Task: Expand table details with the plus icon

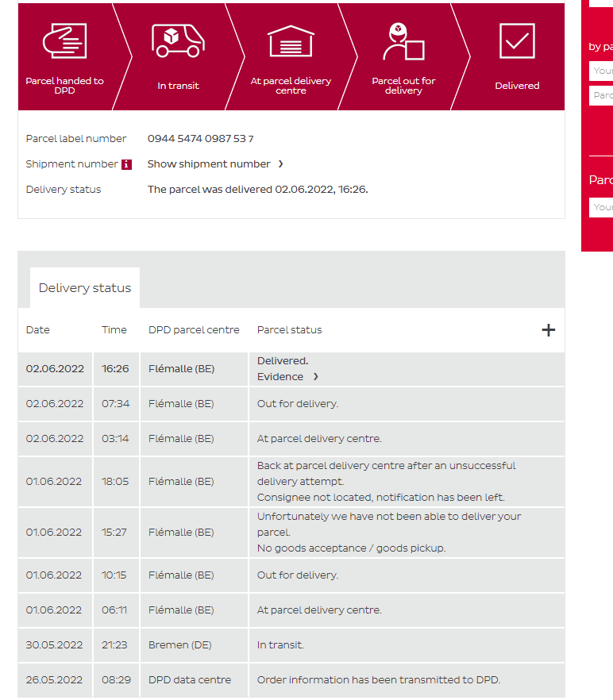Action: tap(548, 330)
